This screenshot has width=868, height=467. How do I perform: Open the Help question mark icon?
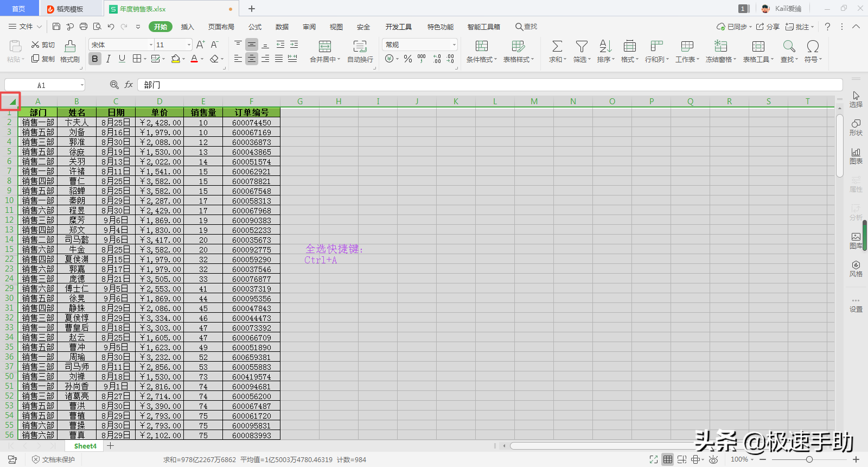827,27
